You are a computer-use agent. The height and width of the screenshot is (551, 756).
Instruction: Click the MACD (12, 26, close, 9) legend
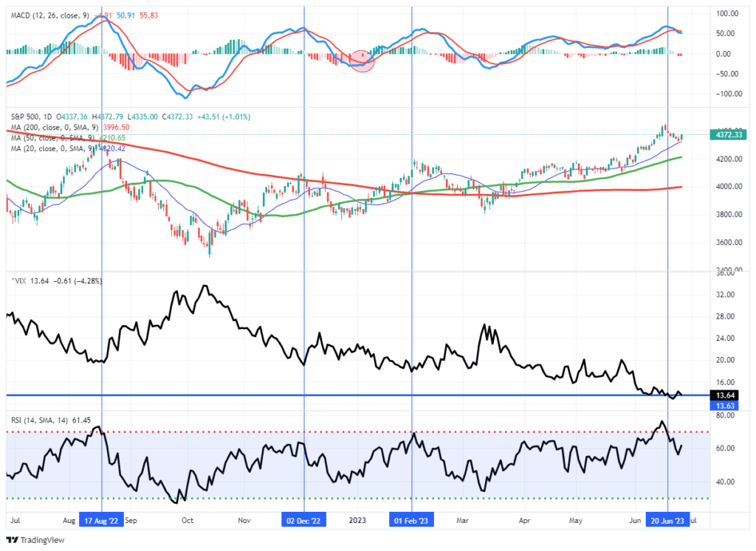coord(50,15)
